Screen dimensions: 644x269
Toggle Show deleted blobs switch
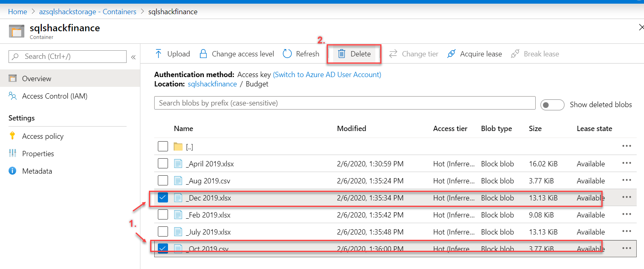tap(552, 105)
